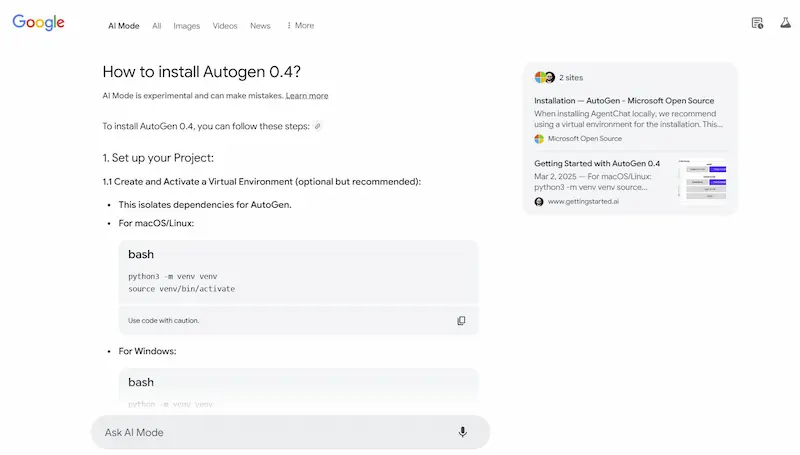The width and height of the screenshot is (800, 455).
Task: Click the Microsoft Open Source favicon
Action: click(539, 139)
